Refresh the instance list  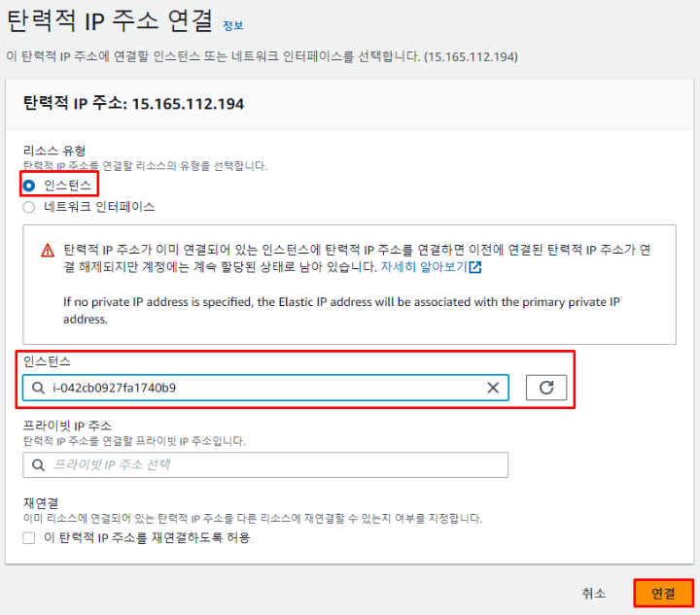tap(546, 388)
